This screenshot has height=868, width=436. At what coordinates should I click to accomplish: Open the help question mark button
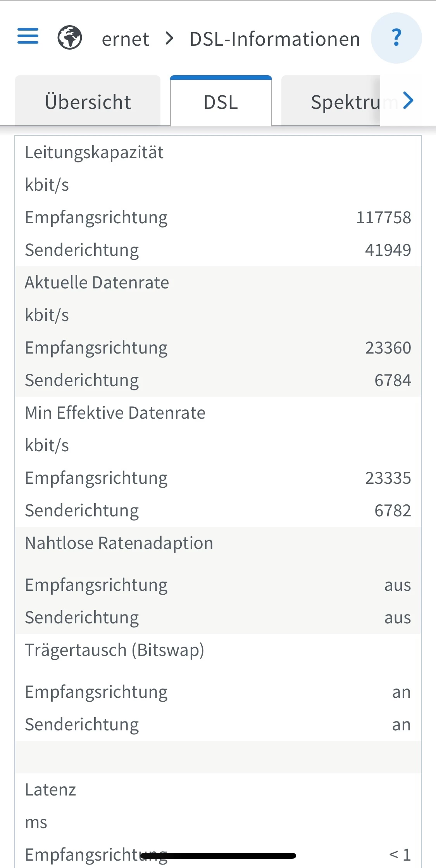click(396, 38)
